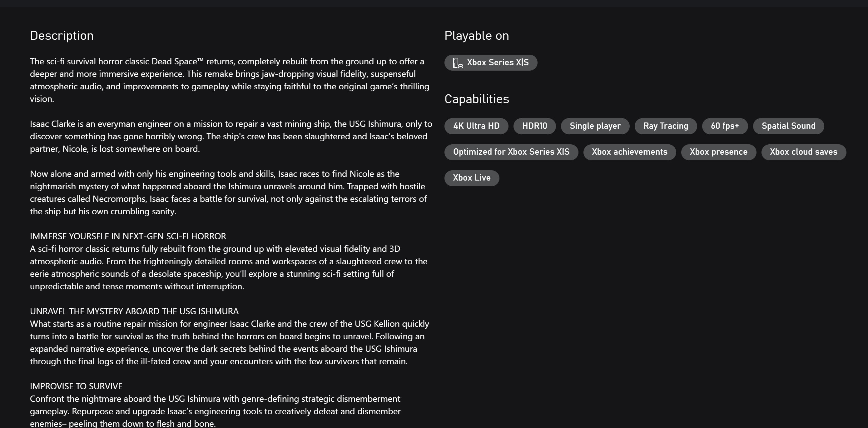
Task: Click Optimized for Xbox Series X|S tag
Action: (511, 152)
